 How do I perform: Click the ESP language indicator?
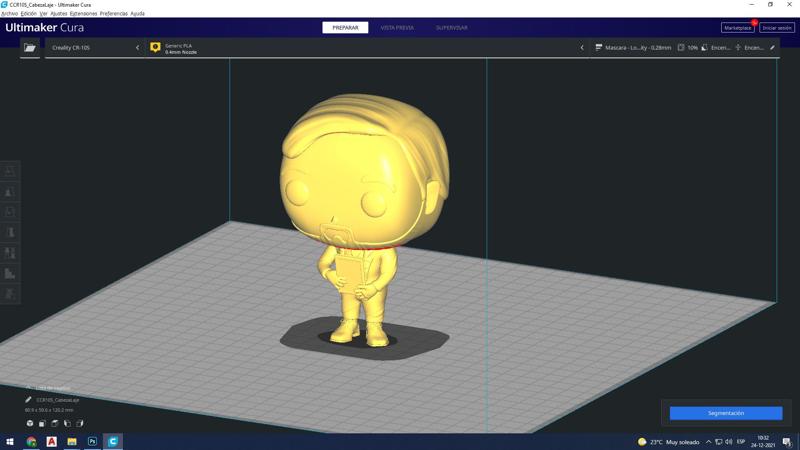coord(741,442)
